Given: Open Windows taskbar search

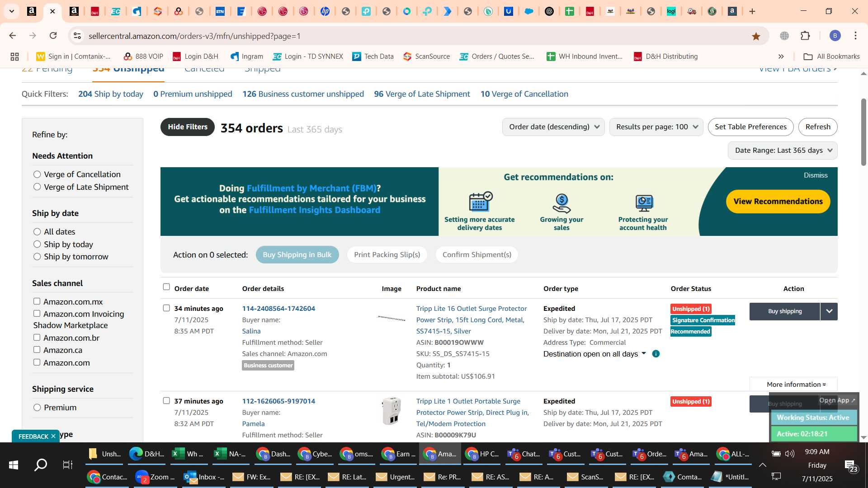Looking at the screenshot, I should pyautogui.click(x=41, y=465).
